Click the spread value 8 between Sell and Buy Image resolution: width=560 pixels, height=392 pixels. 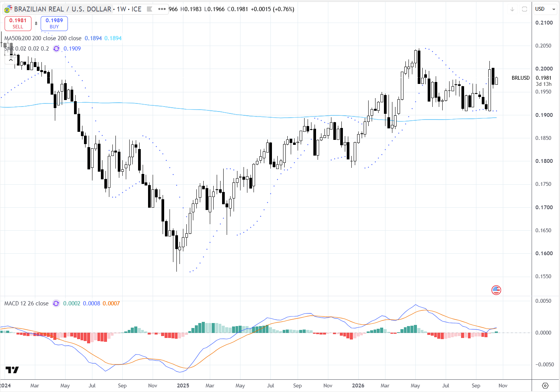(x=36, y=23)
